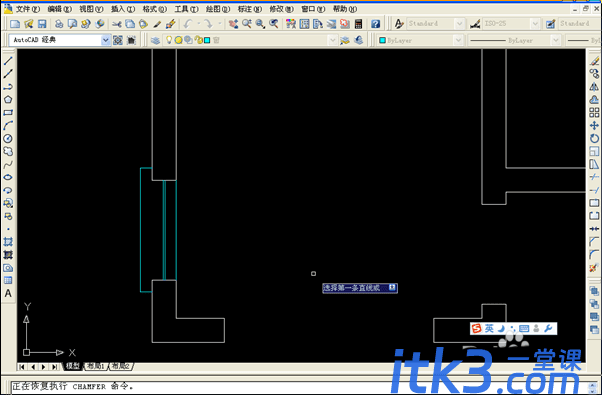Select the Erase tool in Modify toolbar
This screenshot has width=602, height=395.
[594, 61]
